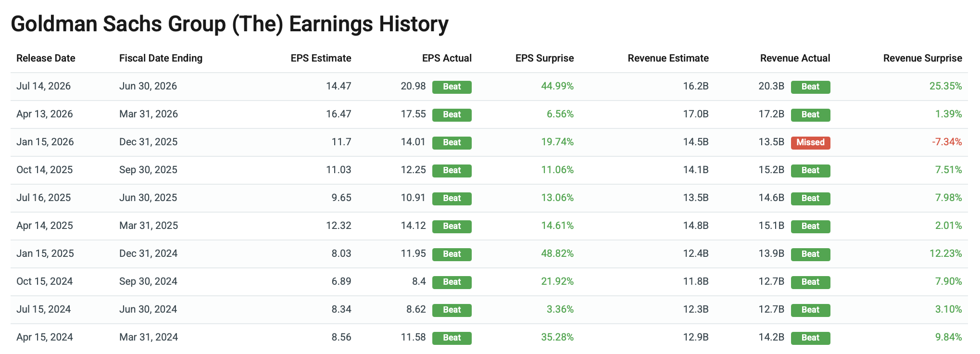This screenshot has width=980, height=354.
Task: Click the Apr 13, 2026 release date
Action: [45, 114]
